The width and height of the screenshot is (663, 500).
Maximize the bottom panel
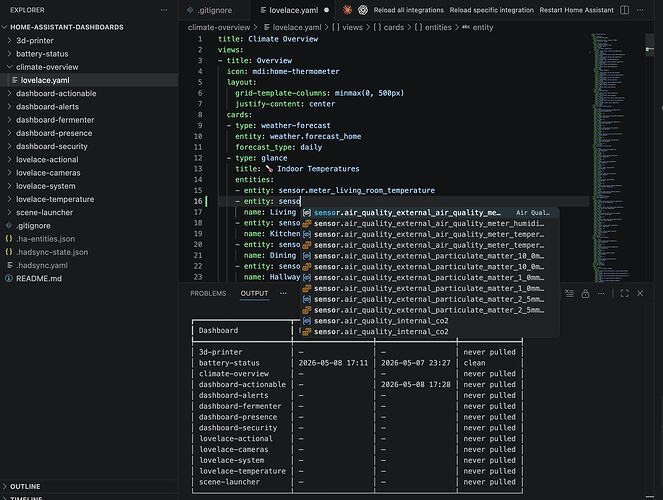click(624, 293)
